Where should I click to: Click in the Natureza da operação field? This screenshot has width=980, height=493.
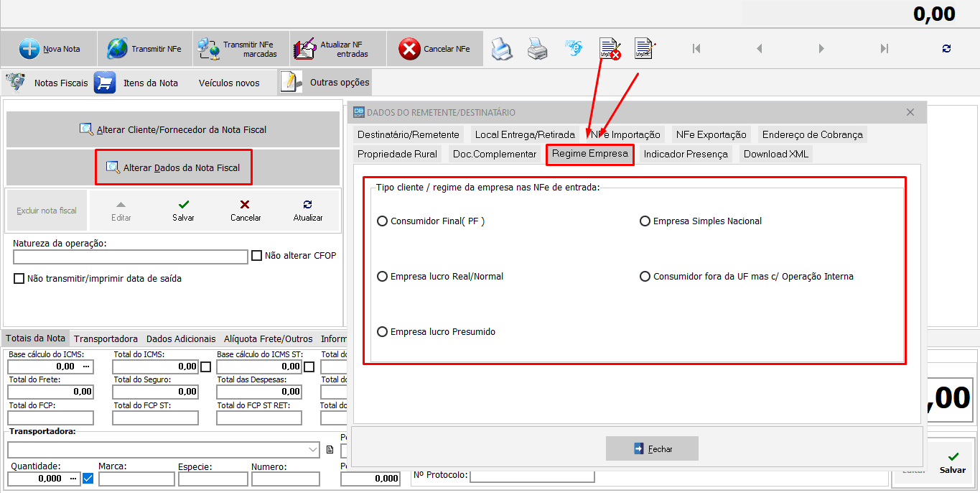pos(130,257)
